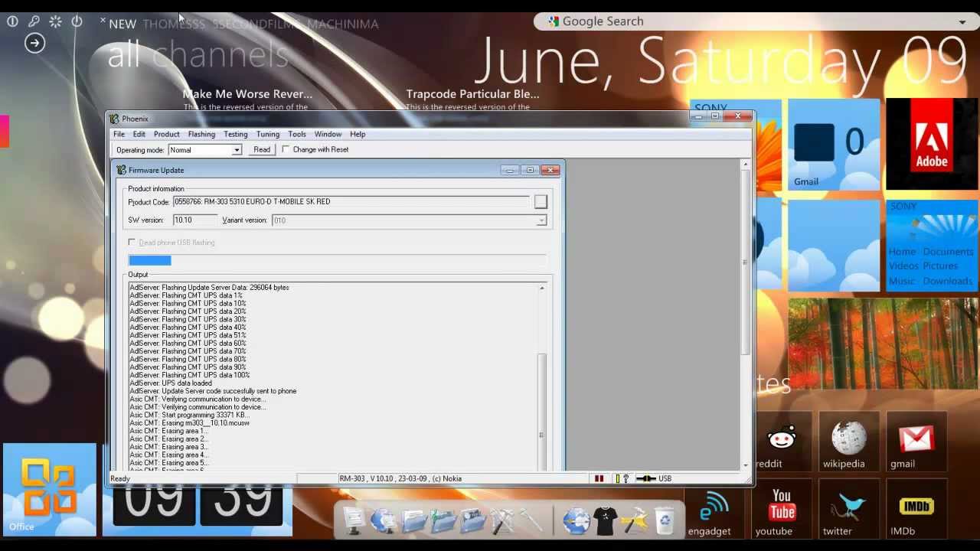Click the circled right-arrow icon
This screenshot has width=980, height=551.
pyautogui.click(x=34, y=43)
